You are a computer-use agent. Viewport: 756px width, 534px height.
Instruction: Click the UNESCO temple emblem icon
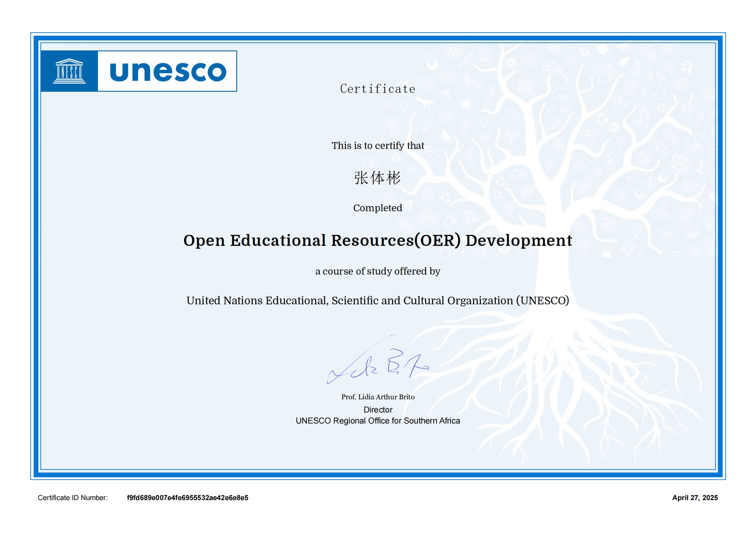(69, 71)
